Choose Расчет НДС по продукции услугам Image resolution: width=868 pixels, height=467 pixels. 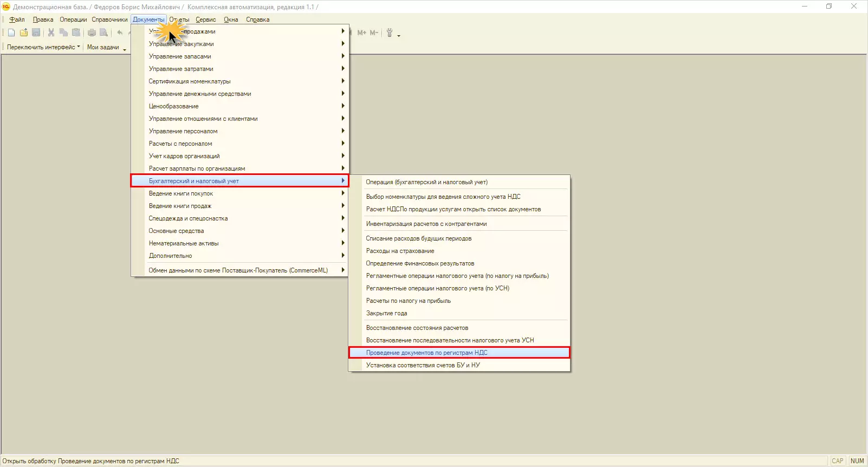pos(459,209)
